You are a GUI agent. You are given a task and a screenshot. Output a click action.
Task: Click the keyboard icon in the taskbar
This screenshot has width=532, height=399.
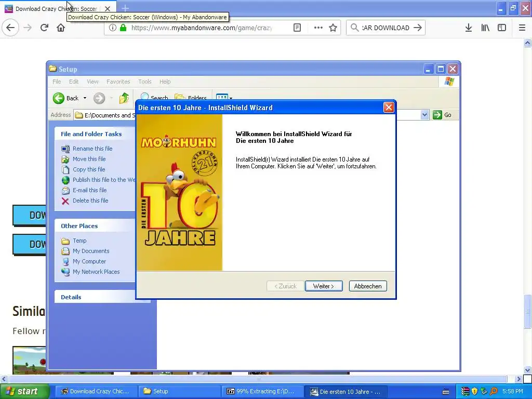click(x=445, y=392)
